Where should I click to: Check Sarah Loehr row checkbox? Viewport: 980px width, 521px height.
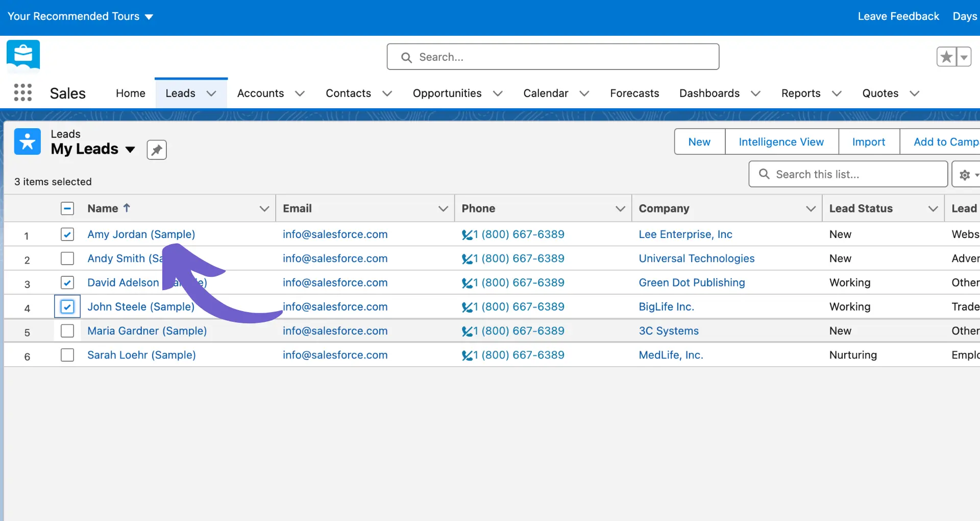point(67,355)
